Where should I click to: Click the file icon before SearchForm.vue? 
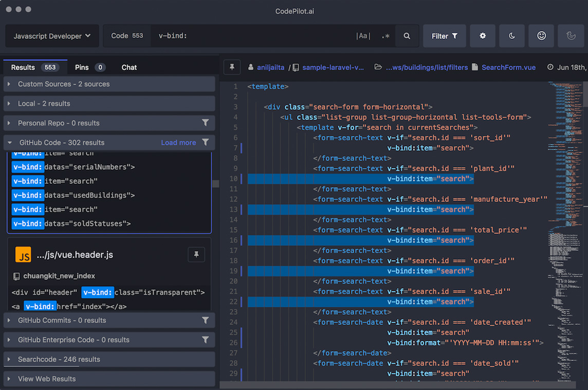point(475,67)
